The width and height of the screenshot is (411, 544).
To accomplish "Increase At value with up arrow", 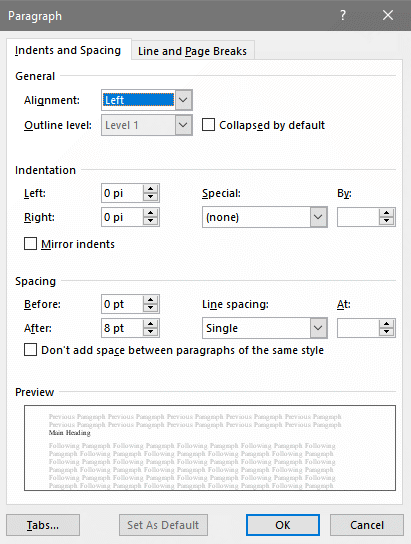I will (x=386, y=324).
